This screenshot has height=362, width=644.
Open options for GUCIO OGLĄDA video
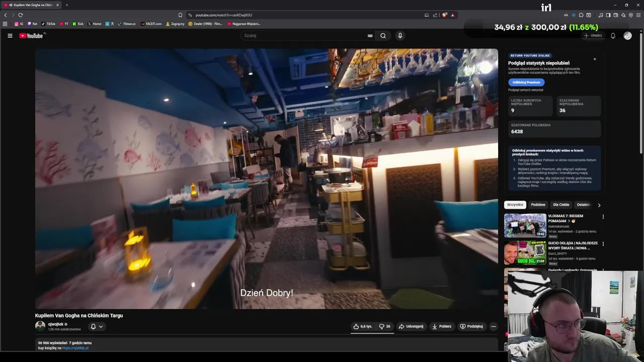603,244
